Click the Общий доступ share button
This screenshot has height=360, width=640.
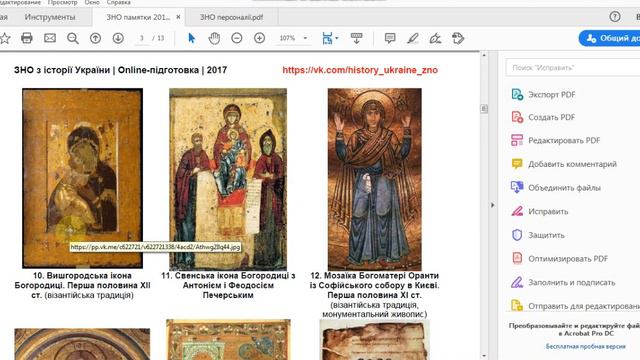(x=609, y=38)
